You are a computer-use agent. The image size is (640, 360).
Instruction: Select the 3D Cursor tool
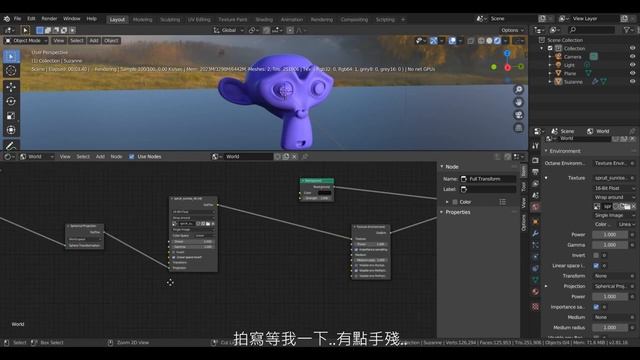(11, 71)
